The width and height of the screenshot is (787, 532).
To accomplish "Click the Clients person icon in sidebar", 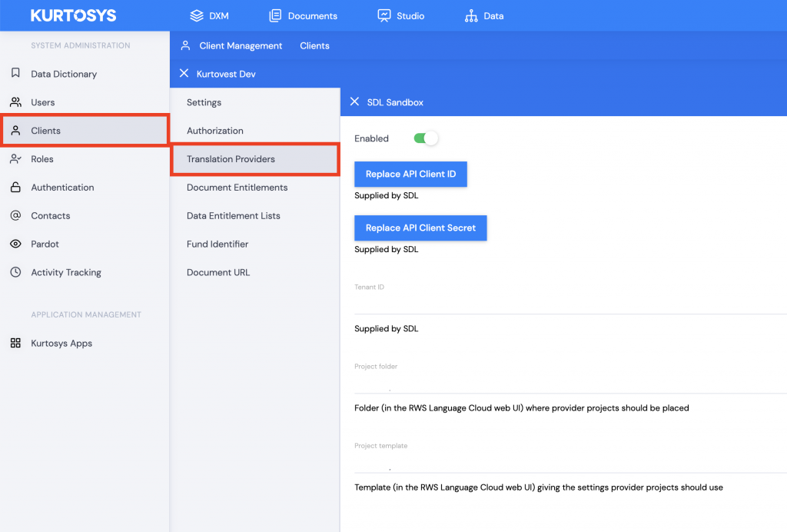I will pyautogui.click(x=15, y=131).
